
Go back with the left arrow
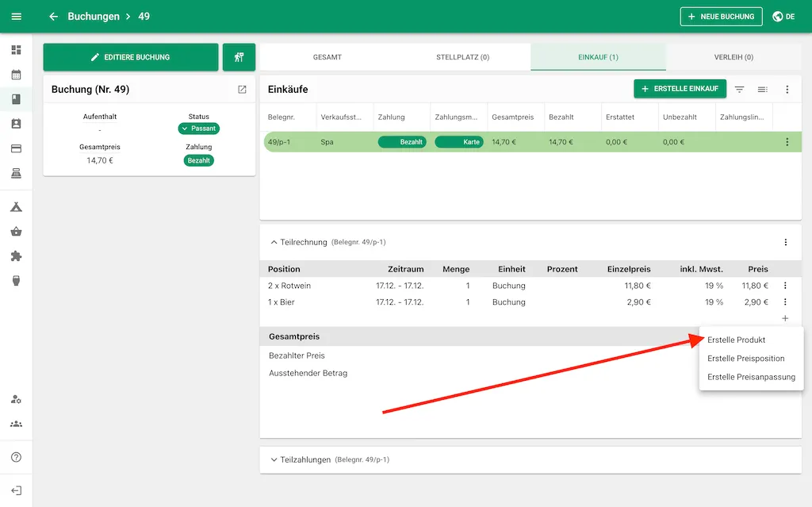pyautogui.click(x=53, y=17)
